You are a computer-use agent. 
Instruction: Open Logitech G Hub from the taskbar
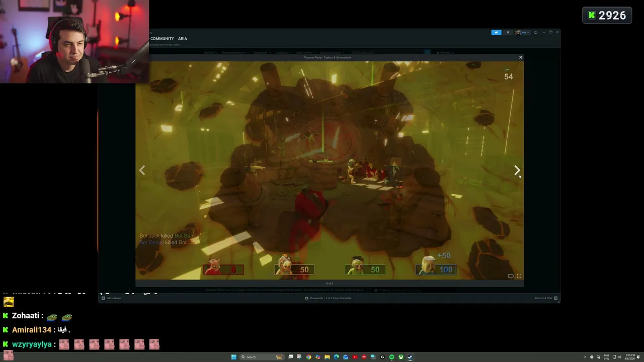tap(382, 357)
